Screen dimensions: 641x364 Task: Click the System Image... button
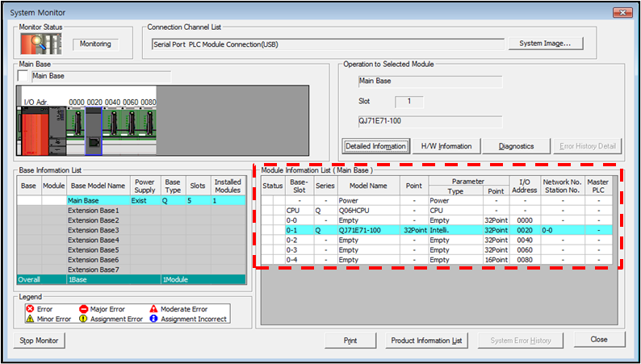click(546, 44)
